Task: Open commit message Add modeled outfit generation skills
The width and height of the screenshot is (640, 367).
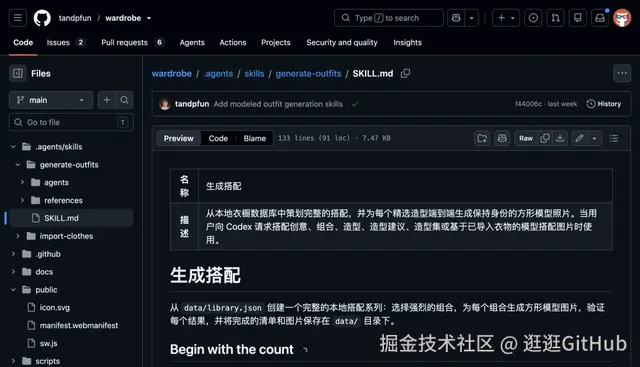Action: click(278, 104)
